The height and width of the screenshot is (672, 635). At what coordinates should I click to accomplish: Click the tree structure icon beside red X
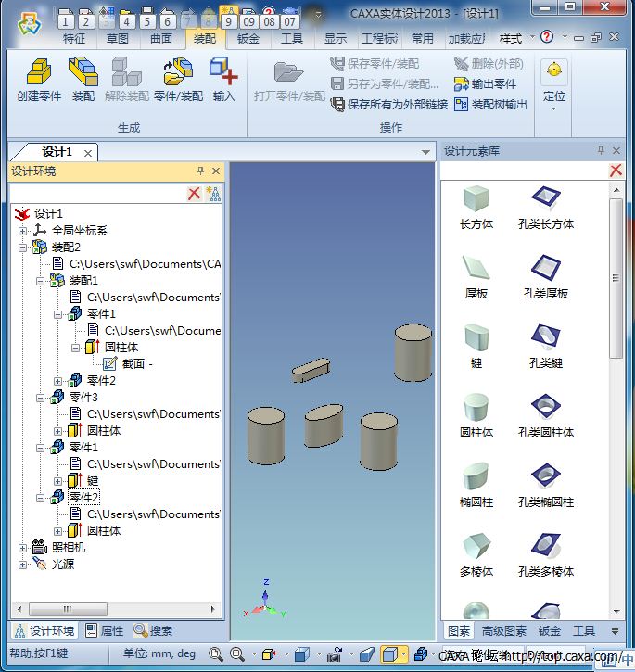pyautogui.click(x=213, y=194)
